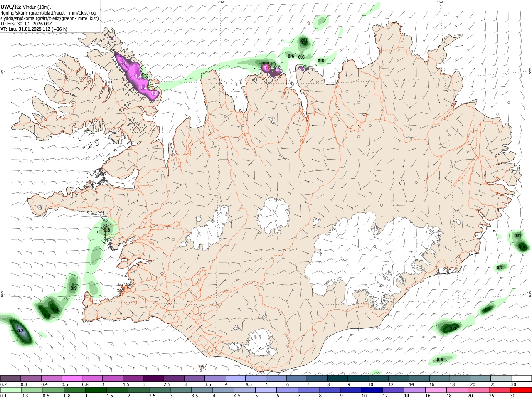Select the 'UWC/IG: Vindur (10m)' title line
This screenshot has width=532, height=399.
tap(26, 7)
